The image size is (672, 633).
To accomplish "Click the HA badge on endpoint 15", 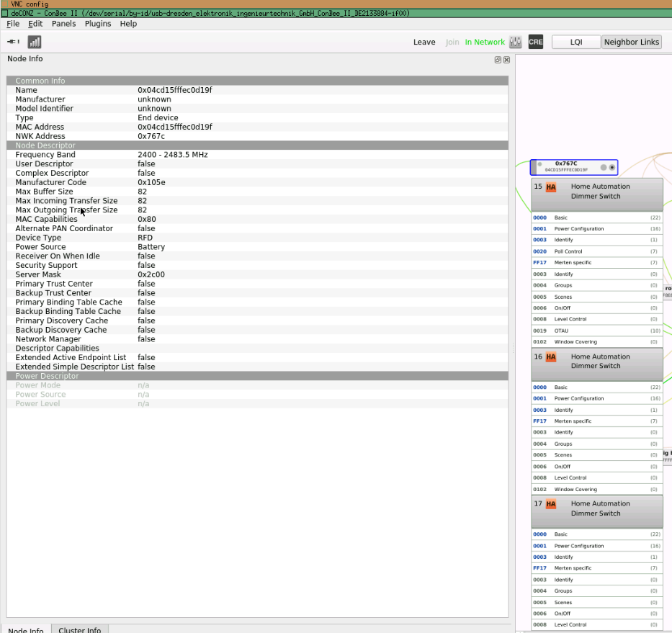I will point(551,187).
